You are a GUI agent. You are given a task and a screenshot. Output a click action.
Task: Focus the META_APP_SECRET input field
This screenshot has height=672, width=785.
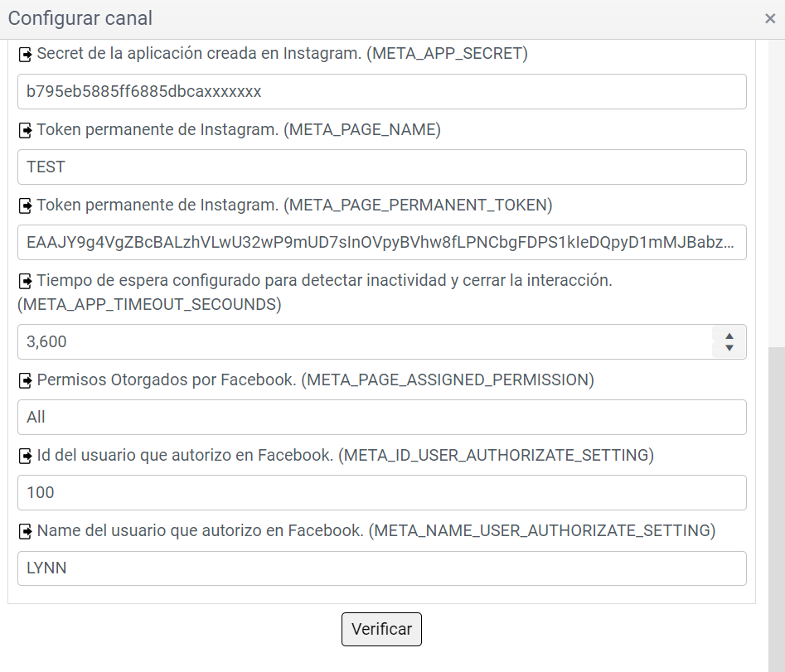(x=381, y=91)
